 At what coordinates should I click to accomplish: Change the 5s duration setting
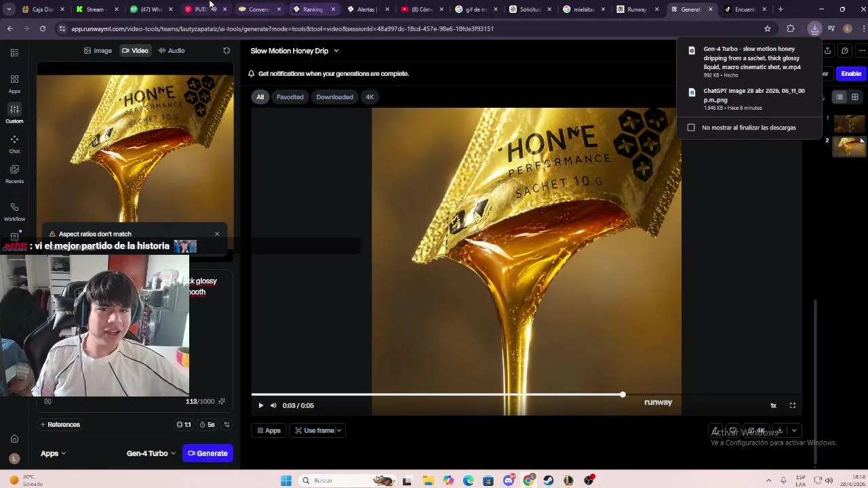pos(208,425)
